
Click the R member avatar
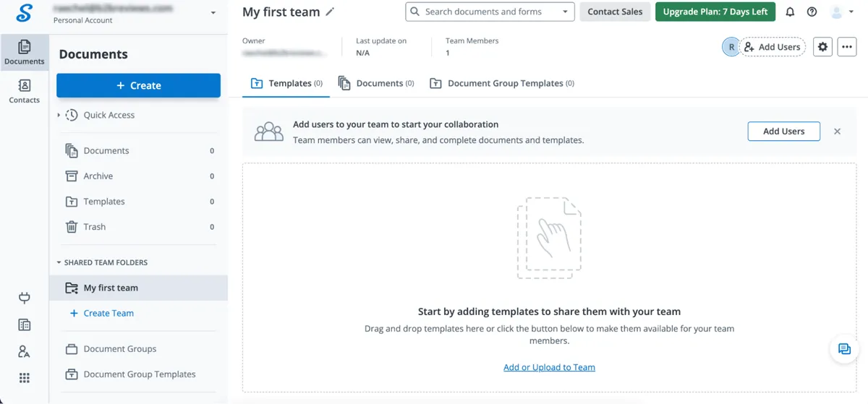(x=731, y=47)
